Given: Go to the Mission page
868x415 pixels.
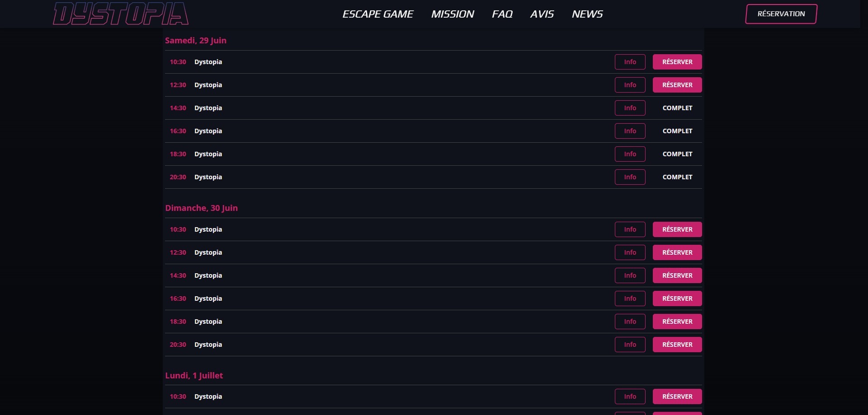Looking at the screenshot, I should (453, 14).
